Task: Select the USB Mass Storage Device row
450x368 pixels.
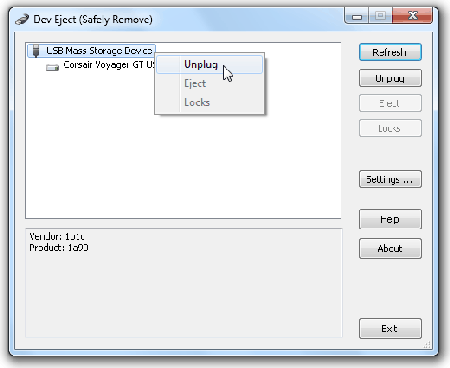Action: click(x=91, y=51)
